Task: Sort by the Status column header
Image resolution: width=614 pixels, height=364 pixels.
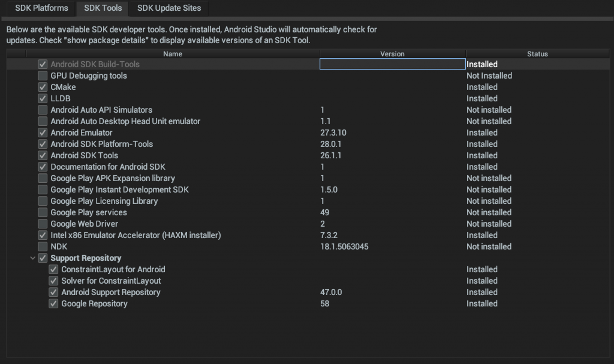Action: (537, 54)
